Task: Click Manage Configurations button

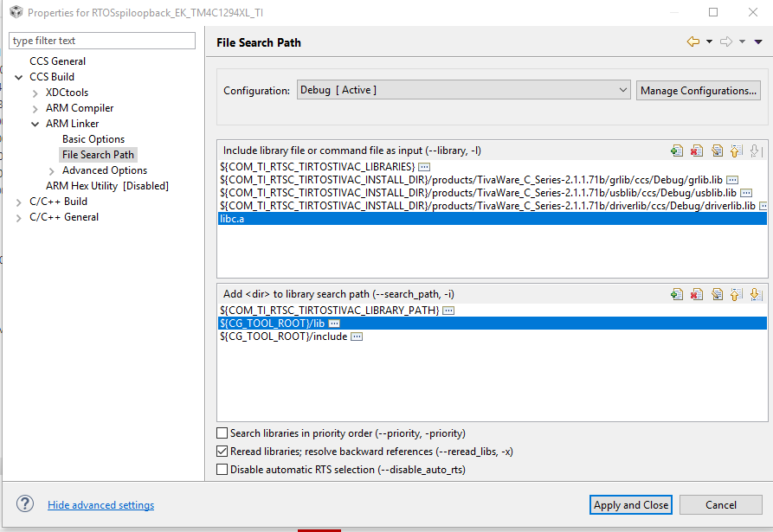Action: click(x=698, y=91)
